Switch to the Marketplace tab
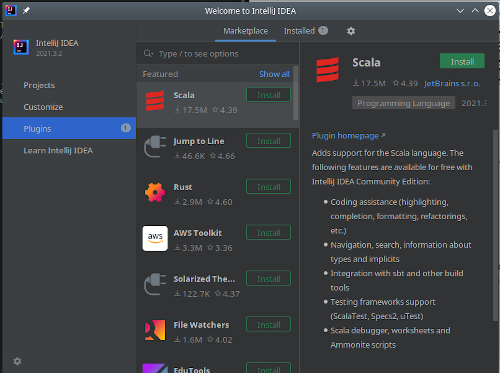Image resolution: width=500 pixels, height=373 pixels. pos(245,31)
